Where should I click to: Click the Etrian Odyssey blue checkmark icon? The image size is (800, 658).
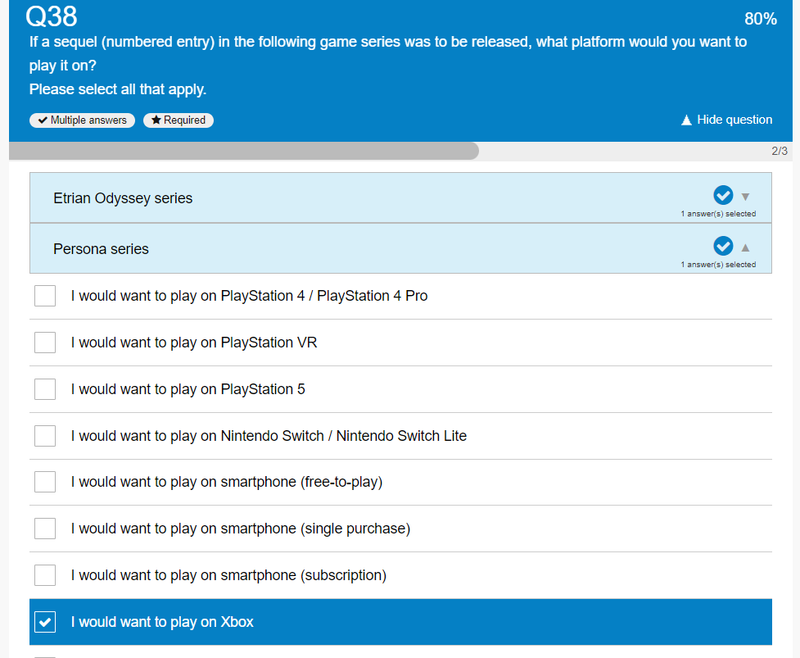click(722, 195)
